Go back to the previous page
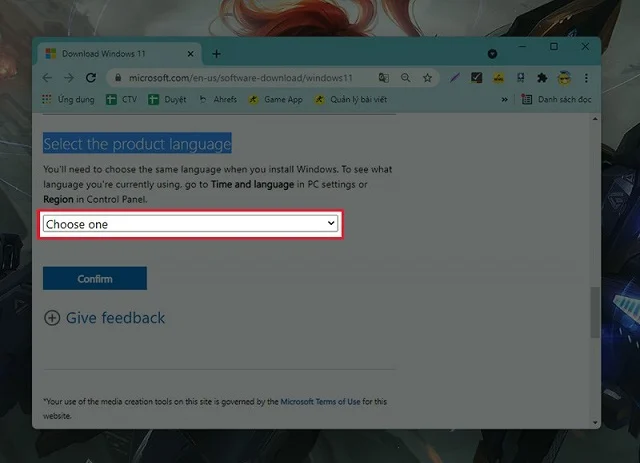This screenshot has width=640, height=463. (x=47, y=78)
